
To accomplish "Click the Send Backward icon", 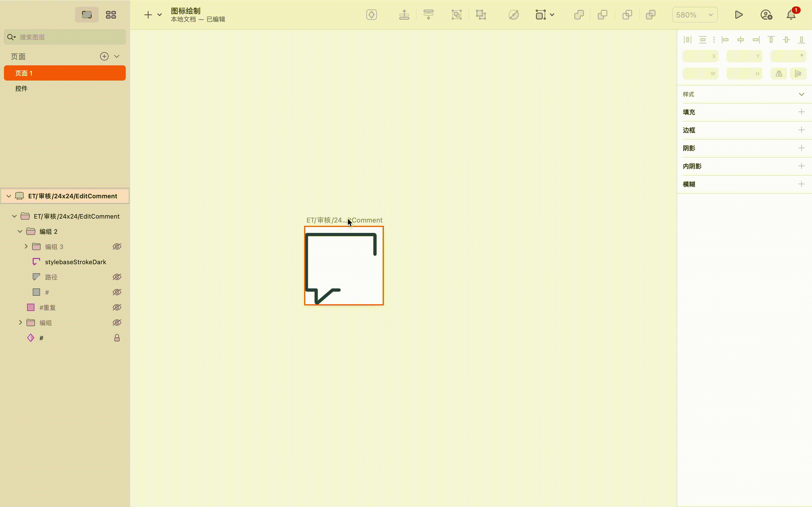I will point(429,15).
